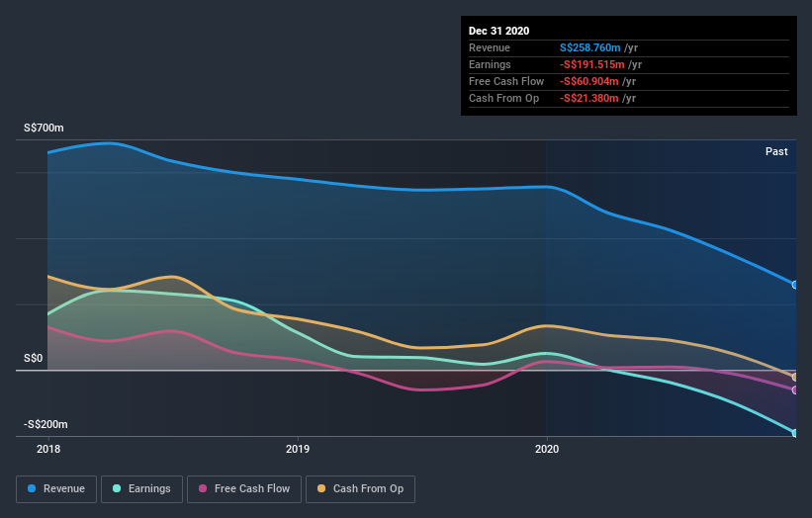Viewport: 812px width, 518px height.
Task: Toggle the Cash From Op legend button
Action: [360, 489]
